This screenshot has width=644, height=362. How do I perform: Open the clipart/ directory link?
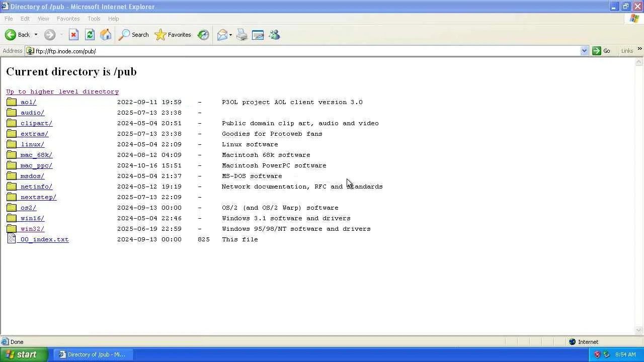click(x=36, y=123)
